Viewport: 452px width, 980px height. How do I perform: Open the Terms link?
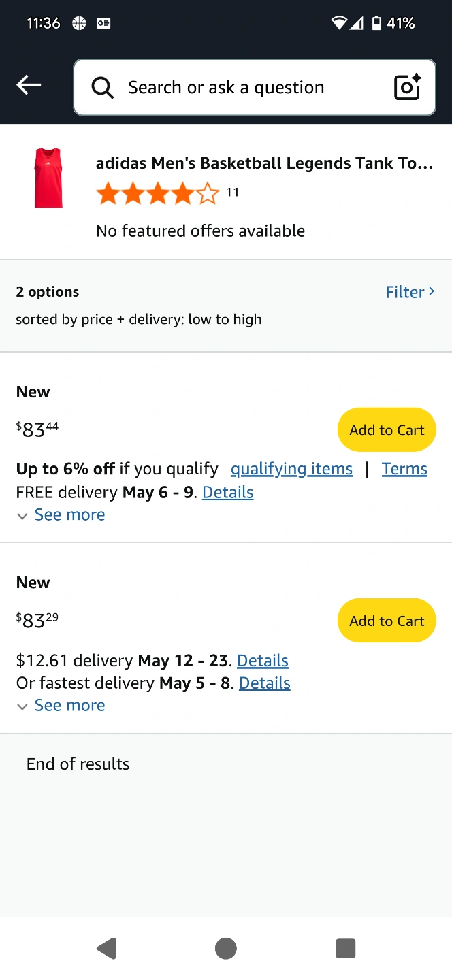404,469
